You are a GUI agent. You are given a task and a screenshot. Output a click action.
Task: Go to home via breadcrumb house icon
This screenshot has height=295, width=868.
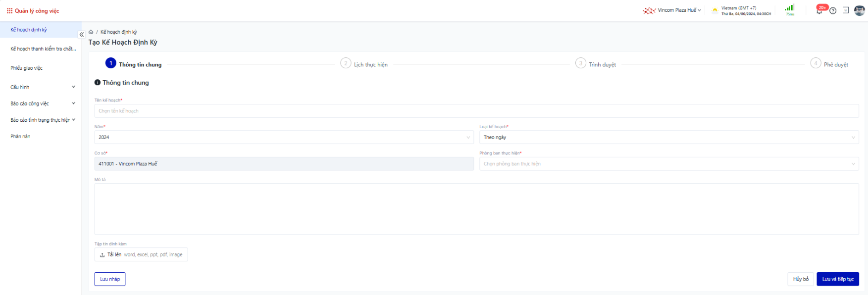(91, 32)
